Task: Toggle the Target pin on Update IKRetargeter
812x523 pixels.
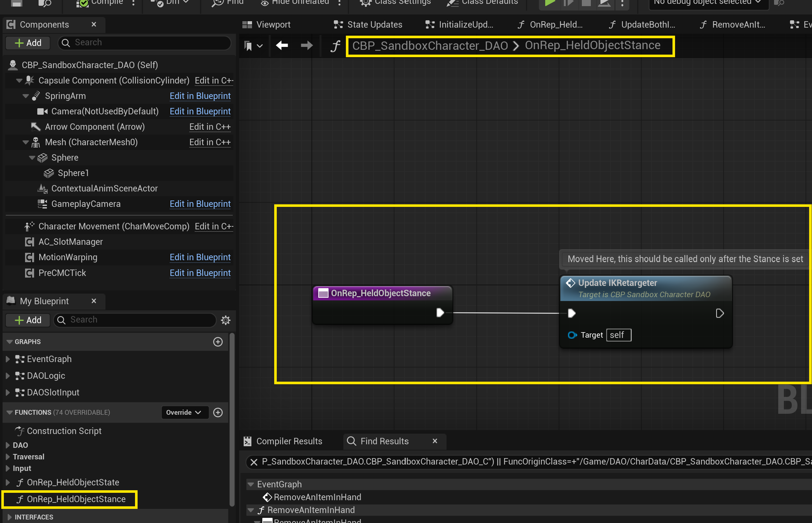Action: coord(572,335)
